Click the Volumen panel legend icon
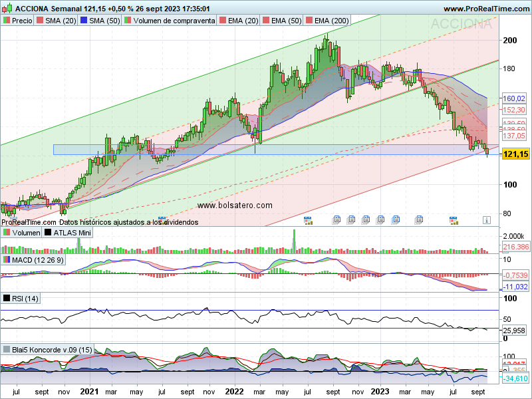The image size is (532, 399). pyautogui.click(x=7, y=233)
